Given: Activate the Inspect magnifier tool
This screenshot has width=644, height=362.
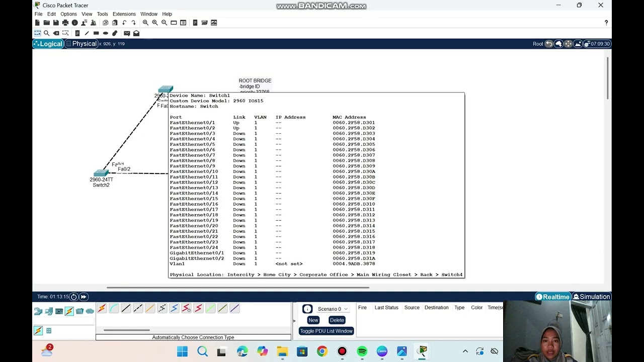Looking at the screenshot, I should tap(46, 33).
